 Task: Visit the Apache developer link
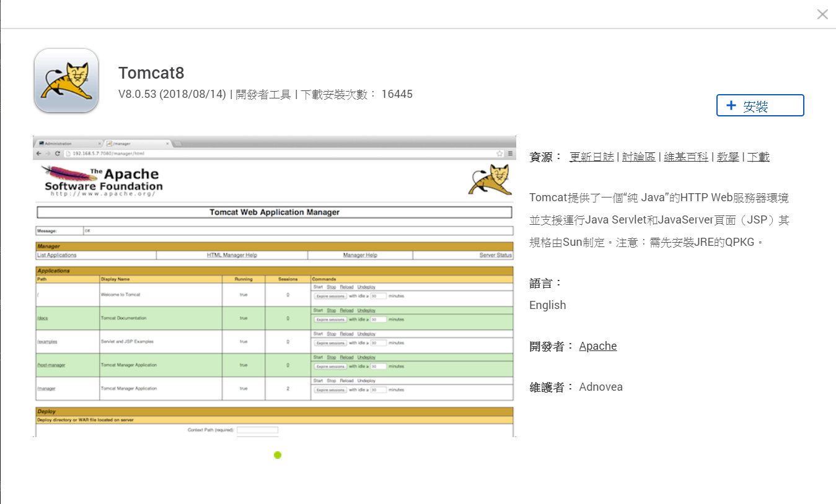[598, 346]
